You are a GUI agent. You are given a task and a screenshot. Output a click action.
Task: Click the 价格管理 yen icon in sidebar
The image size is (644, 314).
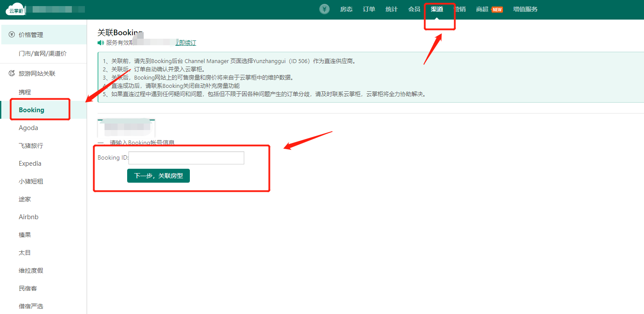tap(12, 35)
